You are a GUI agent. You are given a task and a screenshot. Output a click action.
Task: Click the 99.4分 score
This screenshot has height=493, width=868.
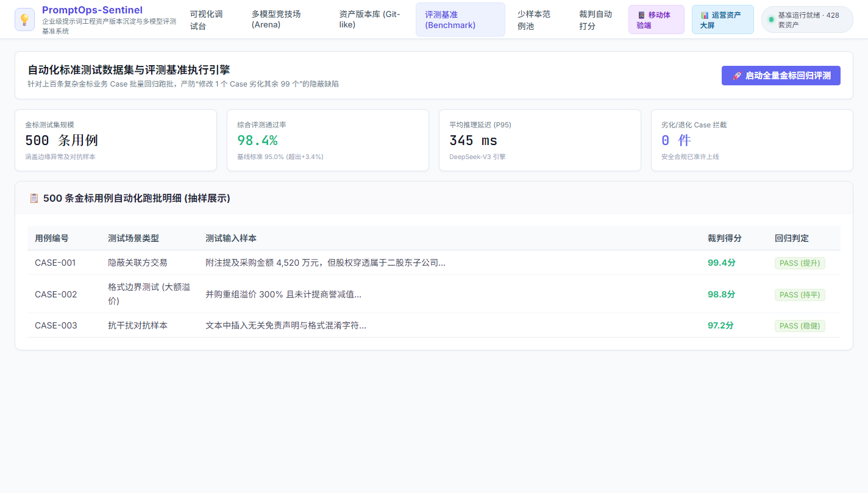click(722, 263)
